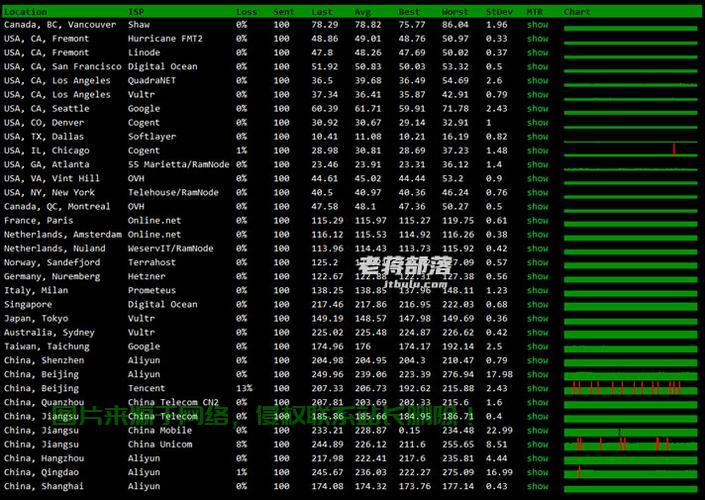This screenshot has height=500, width=705.
Task: Show MTR for Quanzhou China Telecom CN2
Action: (x=537, y=402)
